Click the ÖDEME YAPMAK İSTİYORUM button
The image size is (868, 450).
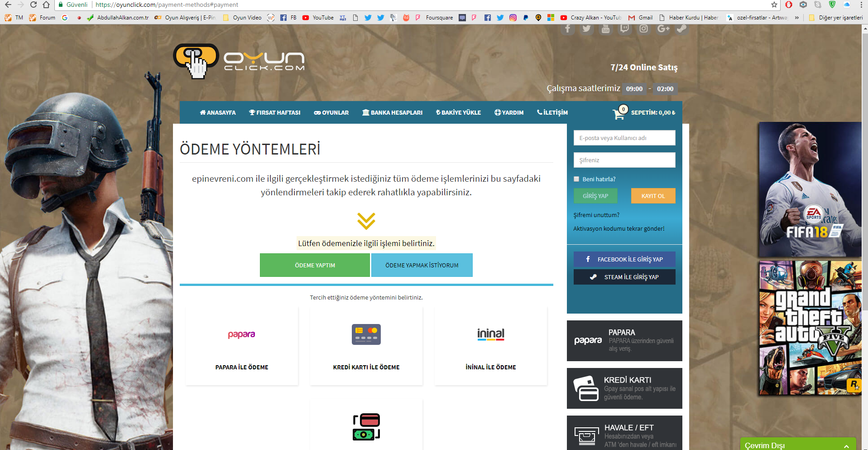coord(422,265)
